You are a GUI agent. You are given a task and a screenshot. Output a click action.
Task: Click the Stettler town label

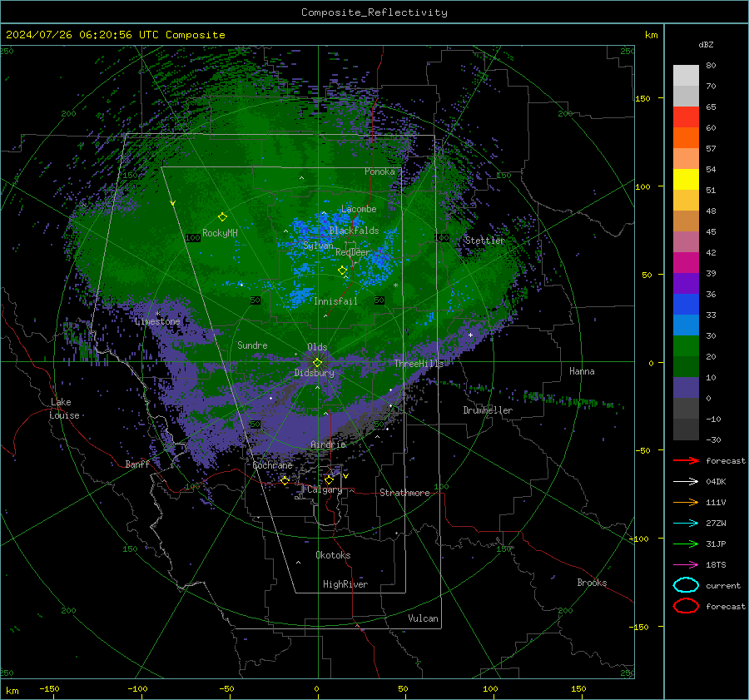(x=485, y=241)
